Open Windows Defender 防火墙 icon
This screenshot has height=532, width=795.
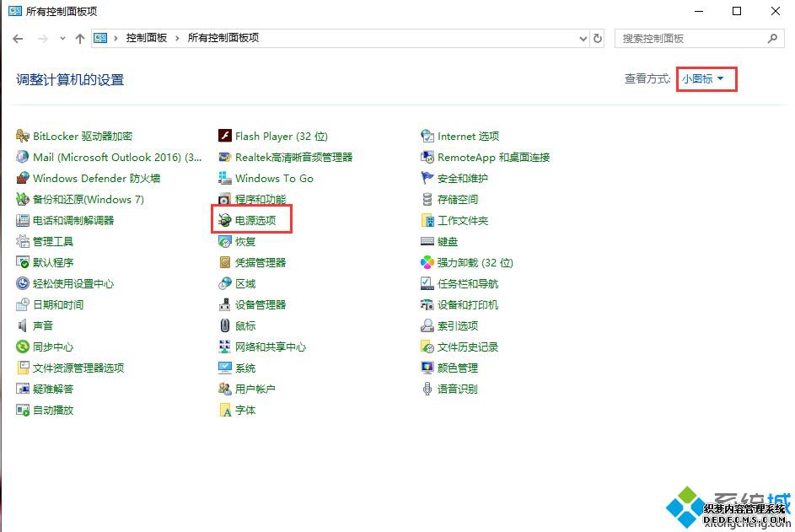[x=23, y=179]
